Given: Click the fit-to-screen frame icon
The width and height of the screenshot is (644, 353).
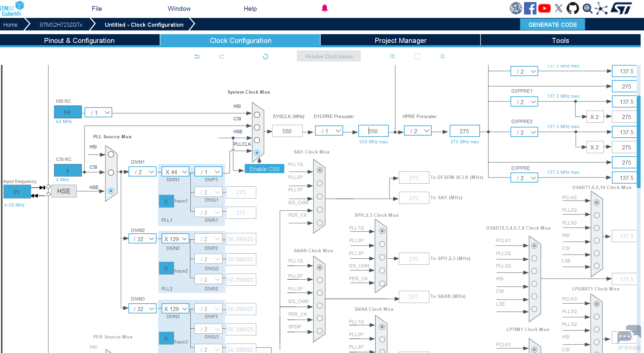Looking at the screenshot, I should click(418, 56).
